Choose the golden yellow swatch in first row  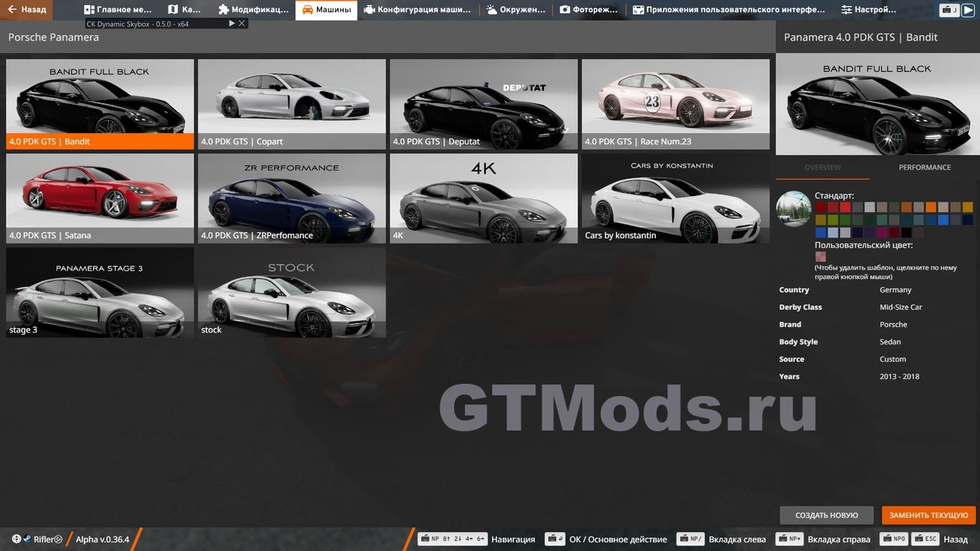tap(968, 207)
